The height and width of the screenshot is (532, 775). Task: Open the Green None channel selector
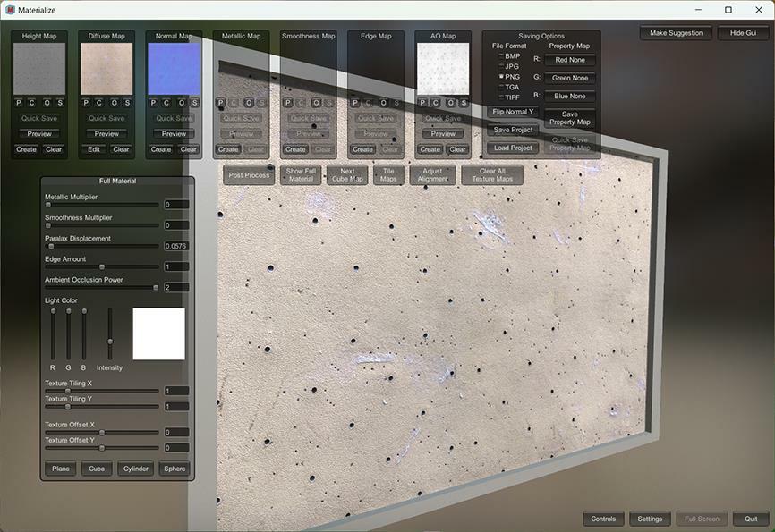click(570, 78)
